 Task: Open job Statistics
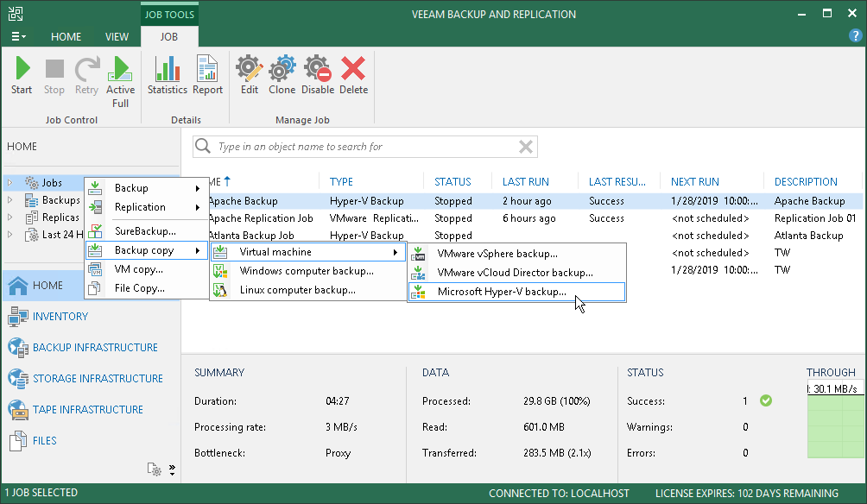[x=168, y=76]
